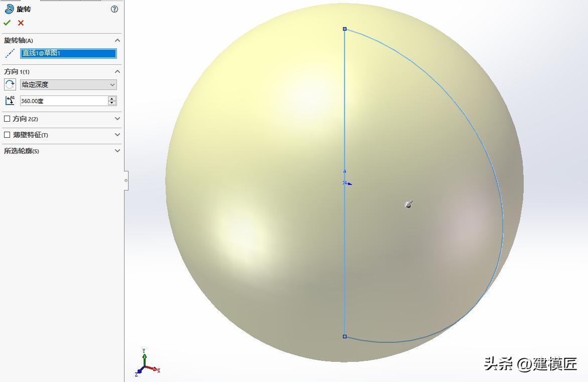
Task: Collapse the 旋转轴(A) section
Action: 117,40
